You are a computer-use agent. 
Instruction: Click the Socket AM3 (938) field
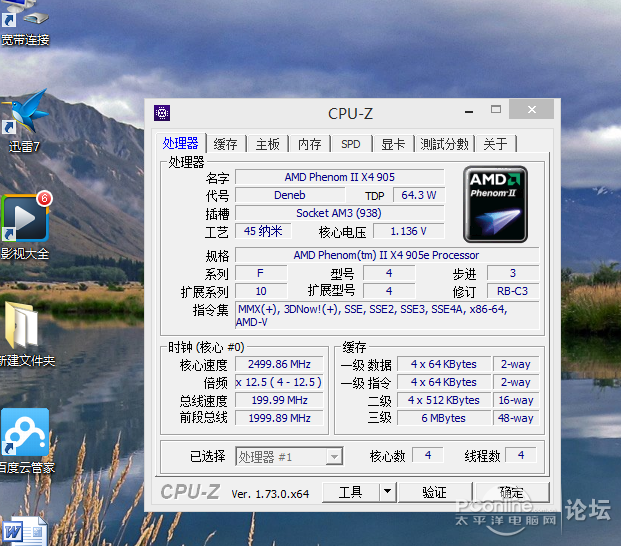tap(339, 213)
